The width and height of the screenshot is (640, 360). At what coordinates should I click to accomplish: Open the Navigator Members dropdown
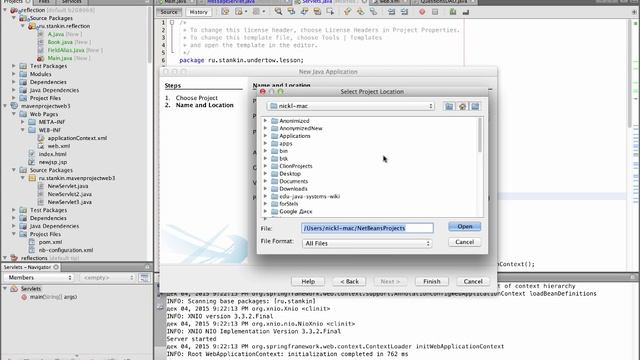(x=39, y=278)
